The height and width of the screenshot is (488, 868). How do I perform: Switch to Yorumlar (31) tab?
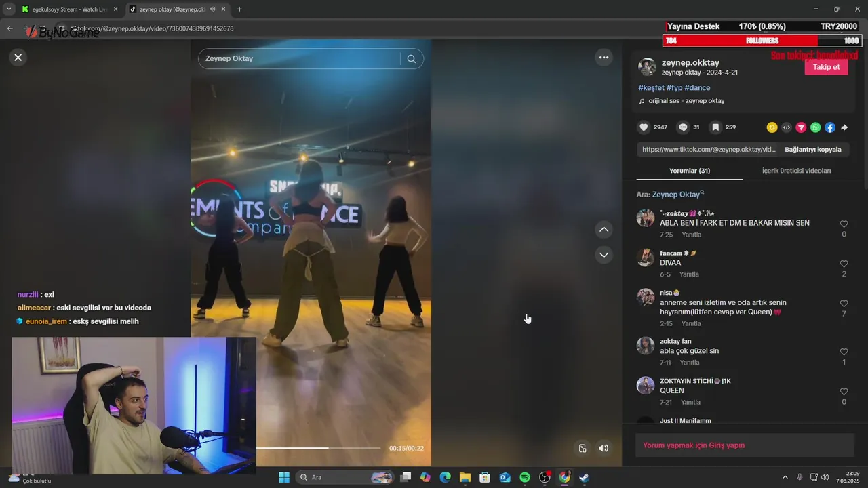pos(690,171)
